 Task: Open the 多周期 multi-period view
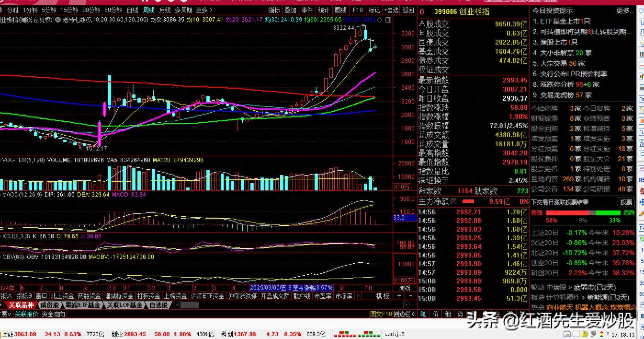click(183, 10)
